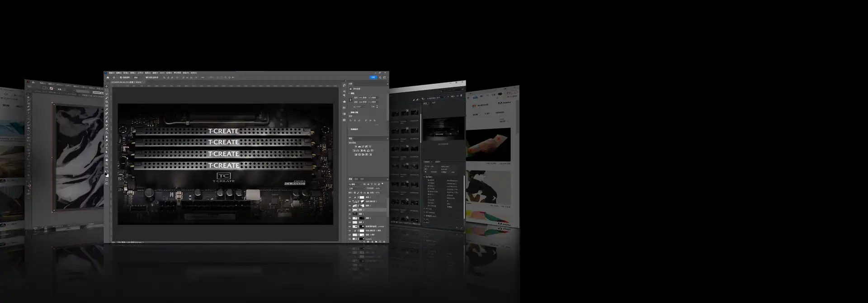Select the Move tool in the toolbar
868x303 pixels.
click(x=107, y=86)
